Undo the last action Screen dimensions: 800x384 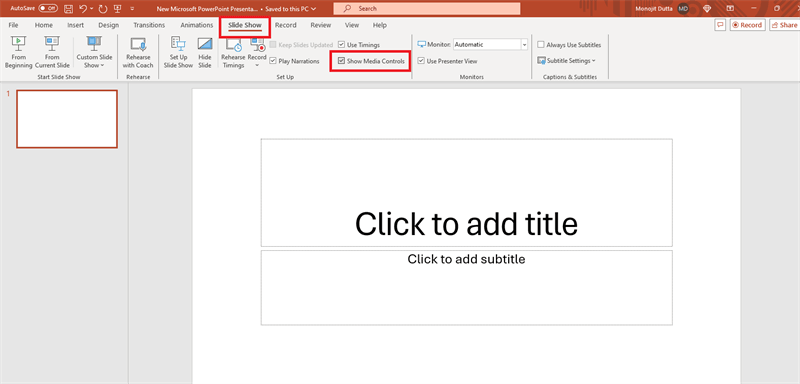[83, 9]
